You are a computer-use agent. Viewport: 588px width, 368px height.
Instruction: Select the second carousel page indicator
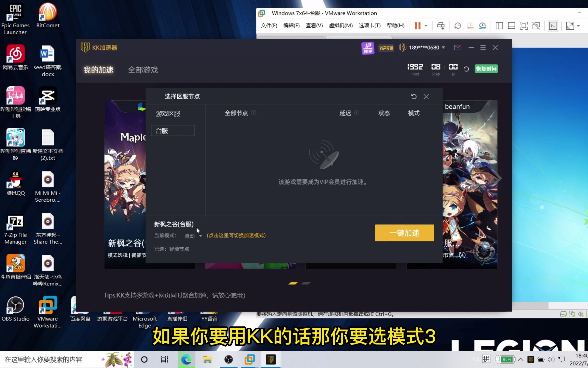306,283
